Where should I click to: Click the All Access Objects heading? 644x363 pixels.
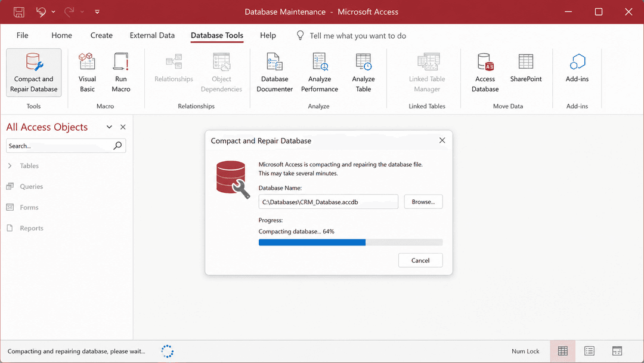pos(47,127)
